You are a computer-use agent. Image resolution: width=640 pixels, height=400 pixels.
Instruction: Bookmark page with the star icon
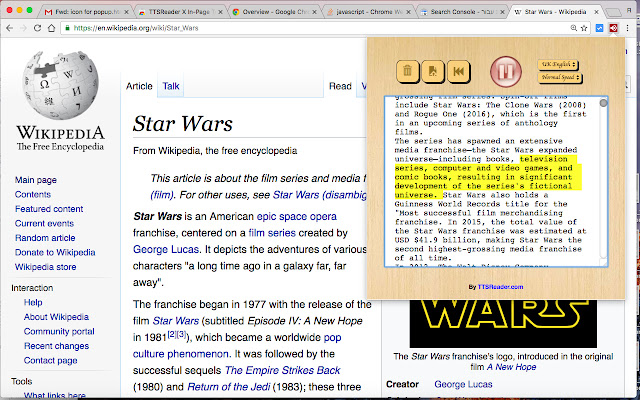coord(584,28)
